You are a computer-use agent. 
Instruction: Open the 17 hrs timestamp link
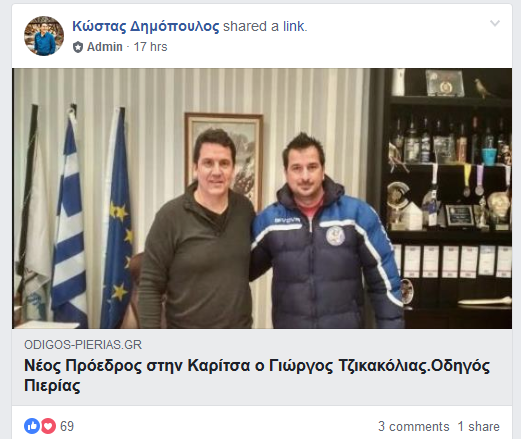tap(150, 47)
